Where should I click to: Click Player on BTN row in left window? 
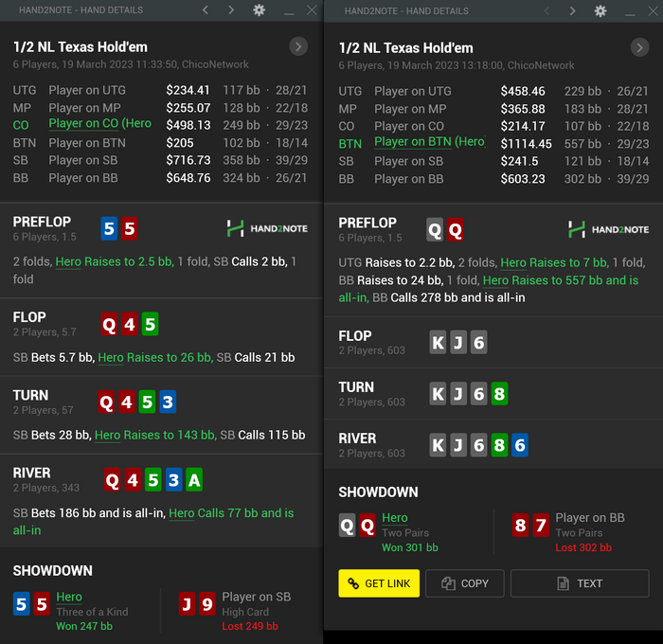coord(160,143)
